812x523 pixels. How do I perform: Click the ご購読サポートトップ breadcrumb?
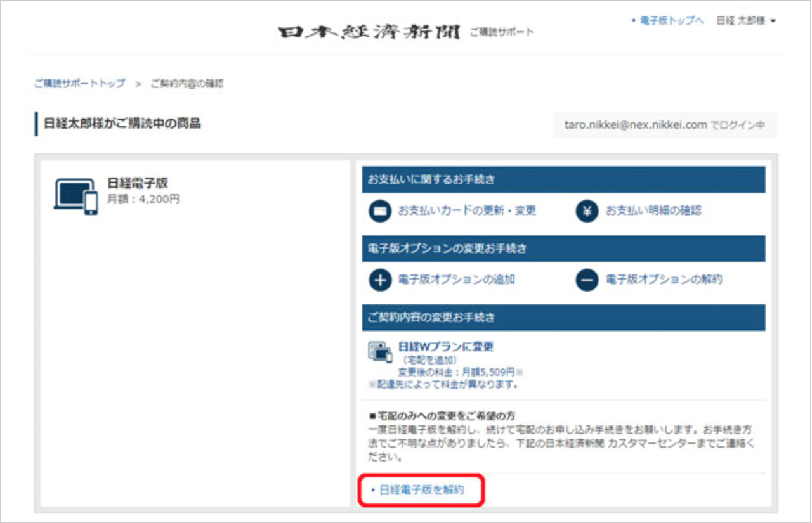click(80, 84)
